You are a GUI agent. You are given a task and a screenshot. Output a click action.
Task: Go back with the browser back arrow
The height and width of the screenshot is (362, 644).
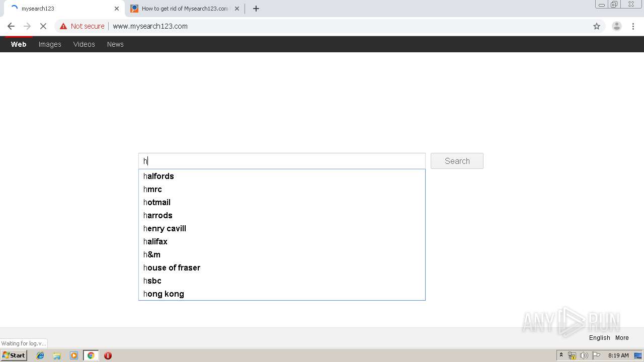tap(11, 26)
